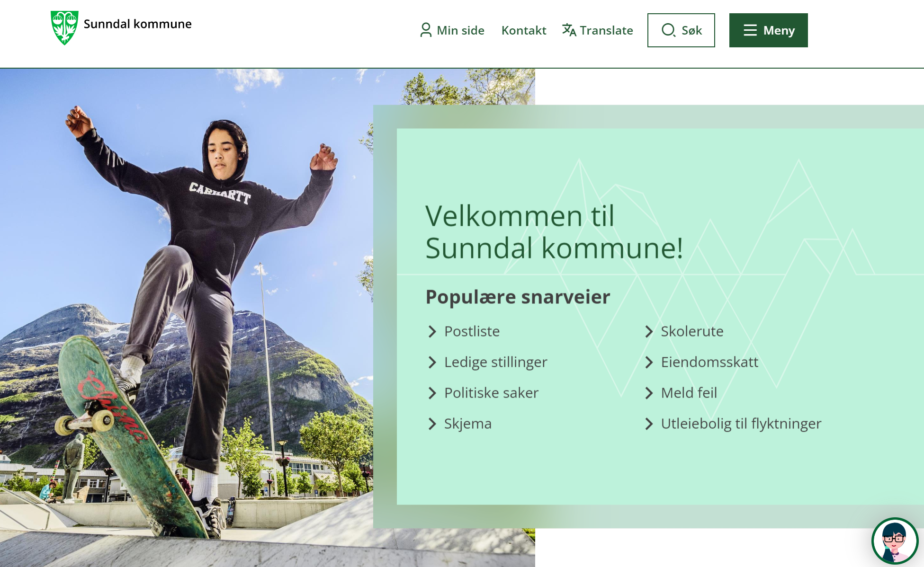
Task: Open the Meny navigation button
Action: [768, 30]
